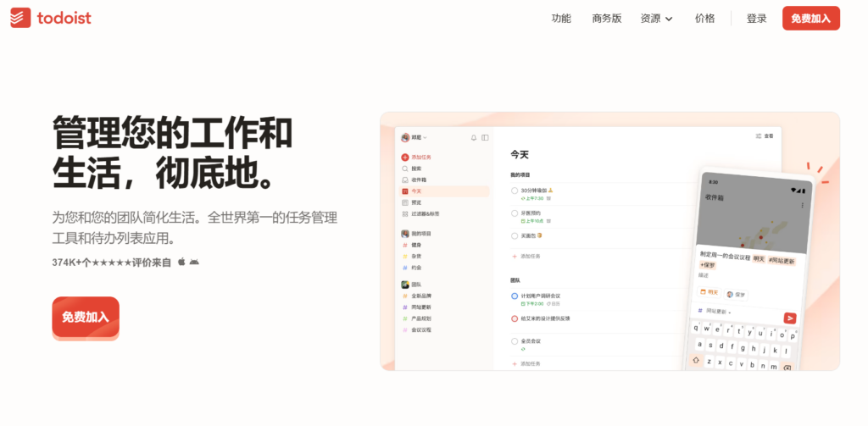Check off the 30分钟瑜伽 task circle
This screenshot has height=426, width=868.
tap(515, 191)
